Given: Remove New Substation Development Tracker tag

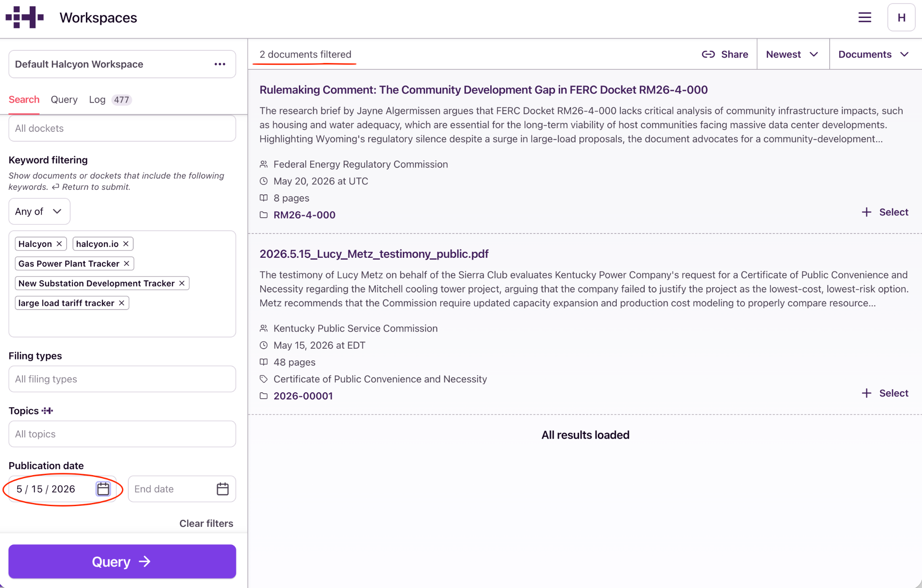Looking at the screenshot, I should (182, 283).
